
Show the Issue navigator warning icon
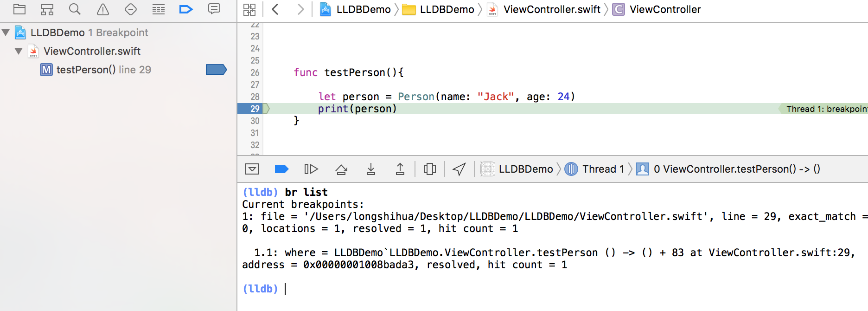coord(103,9)
